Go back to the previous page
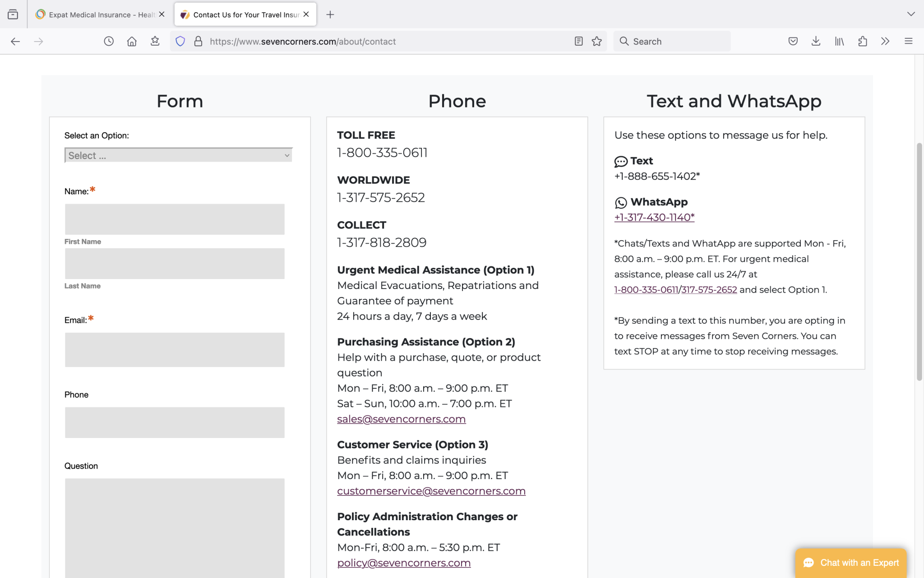 point(15,42)
